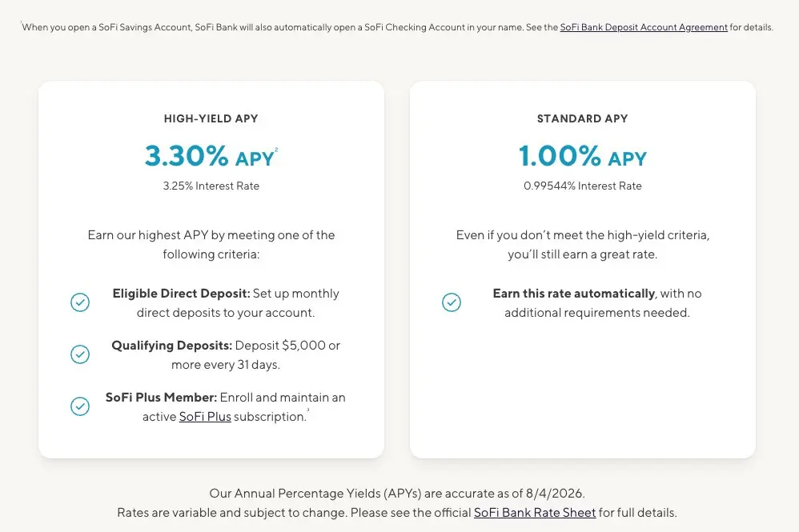This screenshot has width=799, height=532.
Task: Click the bold Qualifying Deposits label
Action: click(171, 346)
